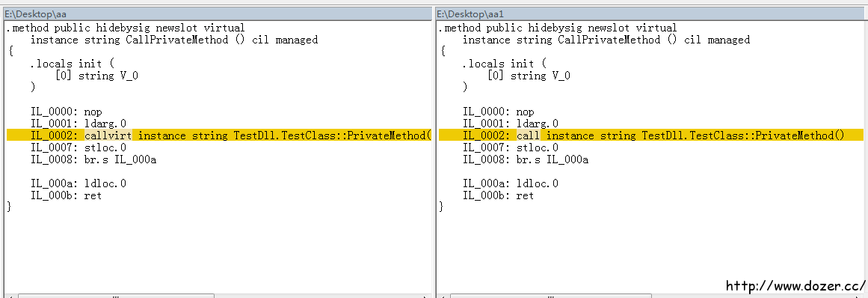This screenshot has width=868, height=298.
Task: Click IL_000a: ldloc.0 in right pane
Action: tap(511, 183)
